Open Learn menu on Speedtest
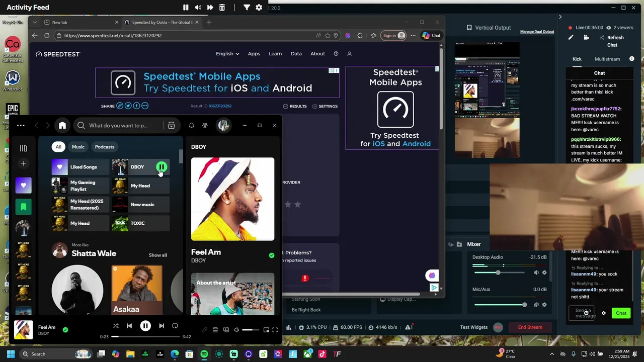644x362 pixels. click(275, 54)
